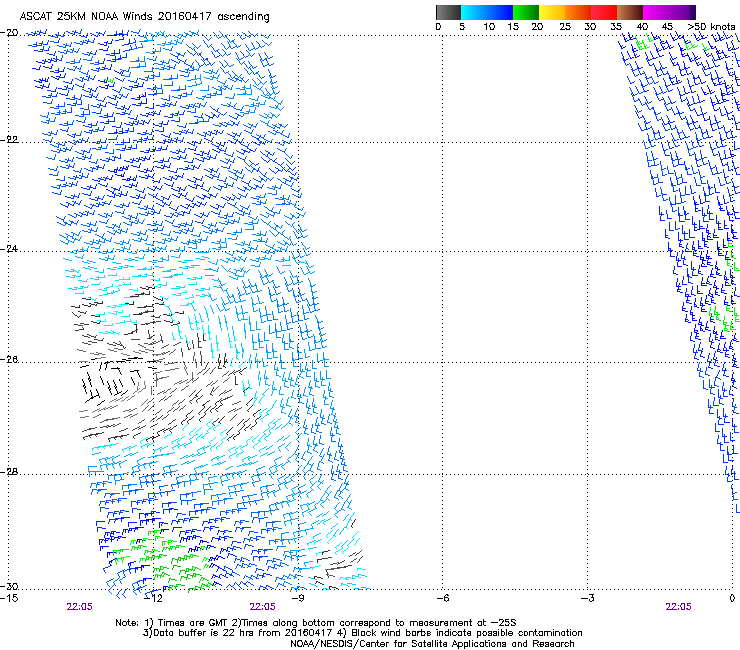Click the rightmost purple 22:05 time label

pyautogui.click(x=678, y=607)
